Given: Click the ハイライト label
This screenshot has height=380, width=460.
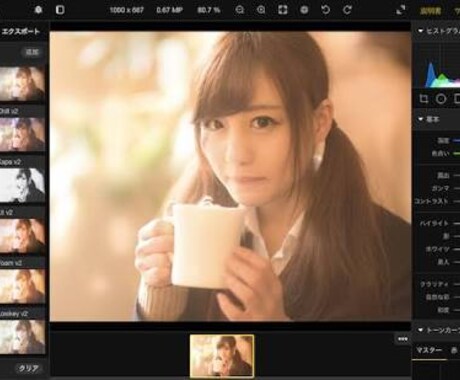Looking at the screenshot, I should click(x=434, y=223).
